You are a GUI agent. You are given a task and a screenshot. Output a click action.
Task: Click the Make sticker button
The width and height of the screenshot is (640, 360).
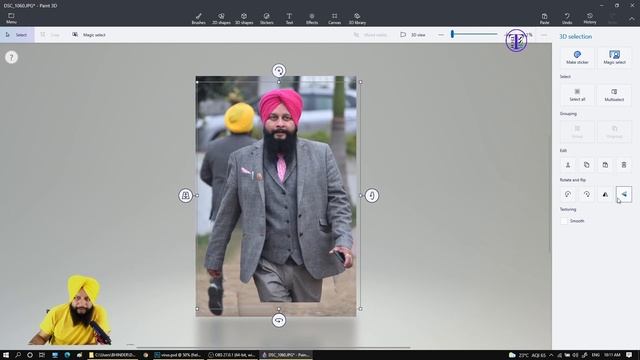click(577, 58)
